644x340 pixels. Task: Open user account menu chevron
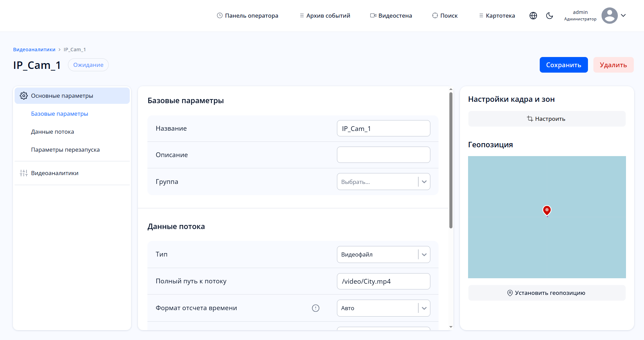623,15
